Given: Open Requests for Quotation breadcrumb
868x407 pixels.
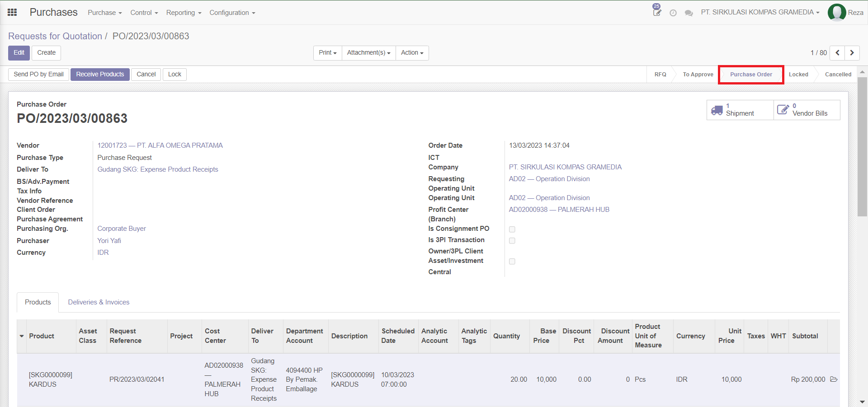Looking at the screenshot, I should click(x=55, y=36).
